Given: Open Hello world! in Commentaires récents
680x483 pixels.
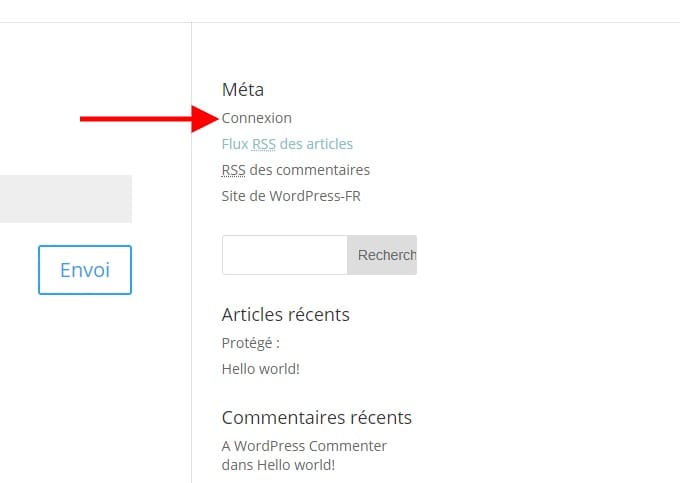Looking at the screenshot, I should pos(296,465).
